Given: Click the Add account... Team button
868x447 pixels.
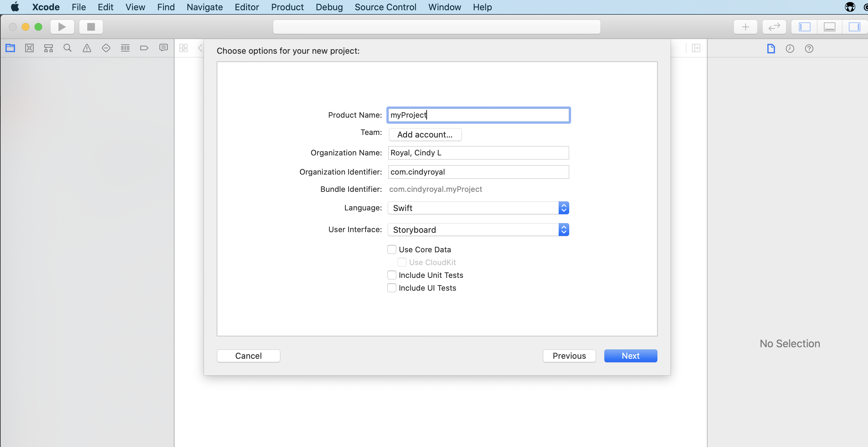Looking at the screenshot, I should [425, 135].
